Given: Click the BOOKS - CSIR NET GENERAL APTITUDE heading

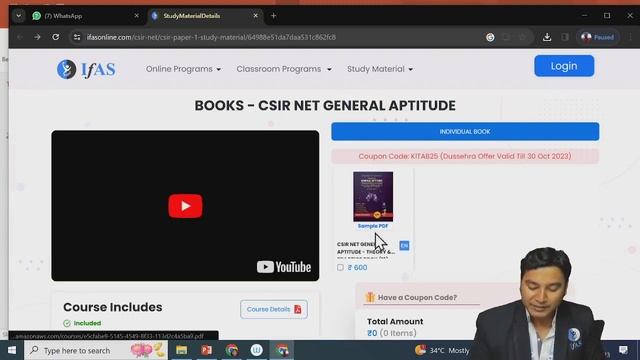Looking at the screenshot, I should click(325, 106).
